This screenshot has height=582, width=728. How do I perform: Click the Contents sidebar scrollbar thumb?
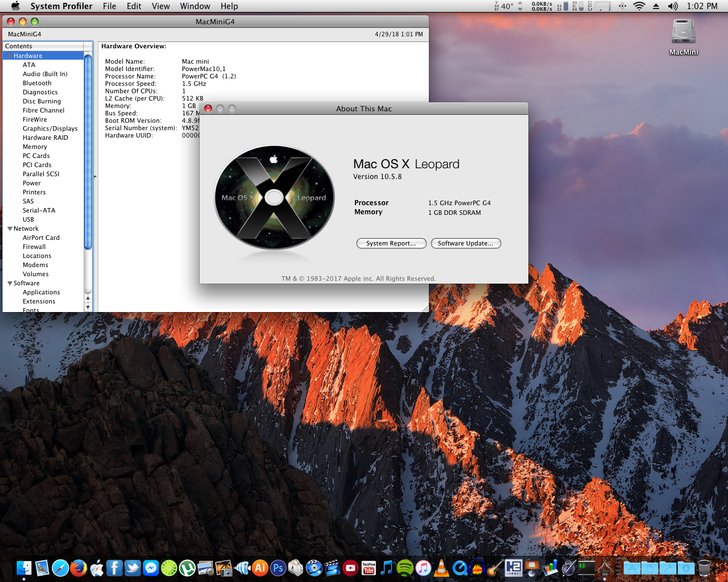point(88,151)
